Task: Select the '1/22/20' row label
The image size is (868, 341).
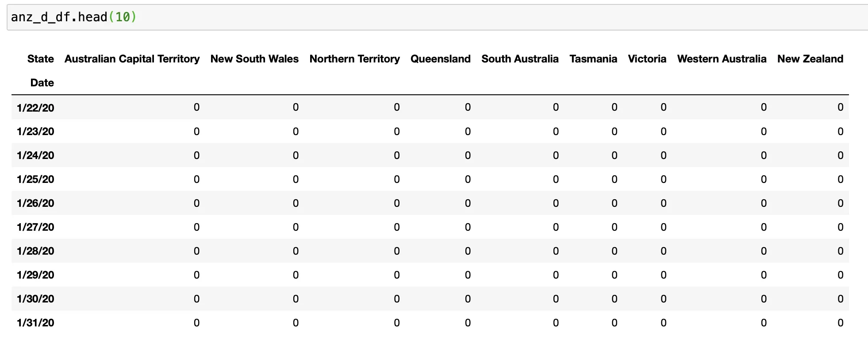Action: [35, 108]
